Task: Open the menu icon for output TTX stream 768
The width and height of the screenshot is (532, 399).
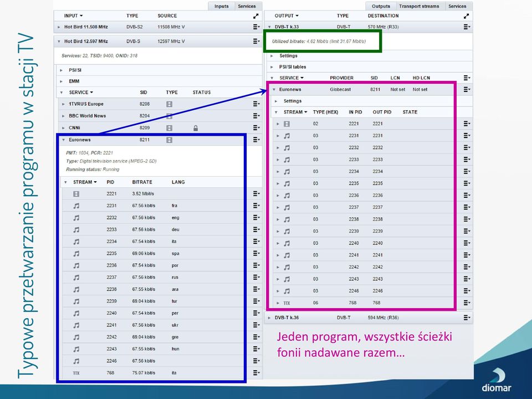Action: pos(467,303)
